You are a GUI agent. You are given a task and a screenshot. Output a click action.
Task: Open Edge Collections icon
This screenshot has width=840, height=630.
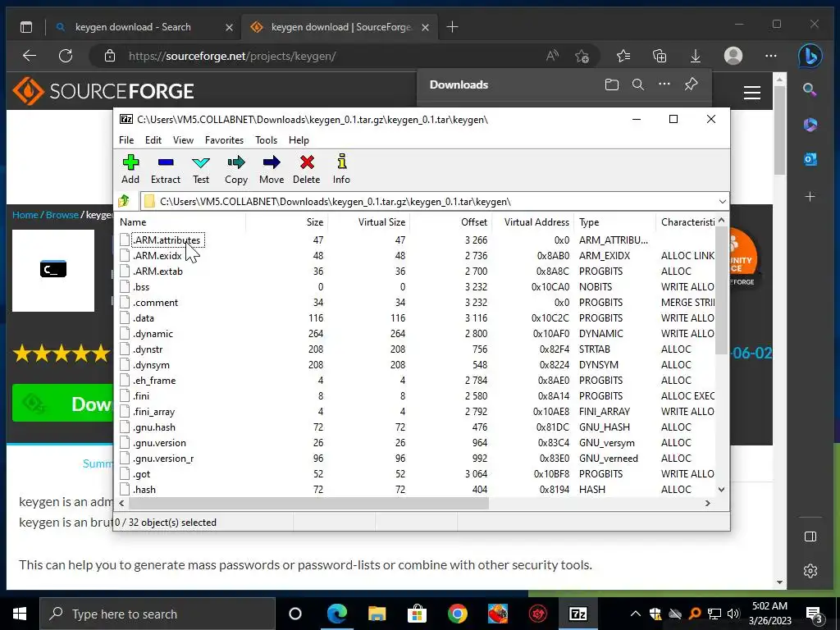[660, 56]
